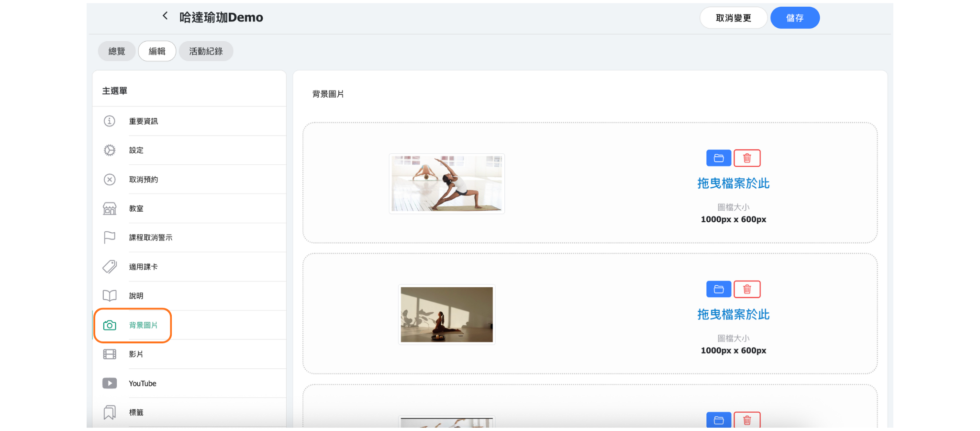Select the 背景圖片 menu item
This screenshot has height=431, width=980.
[x=143, y=325]
